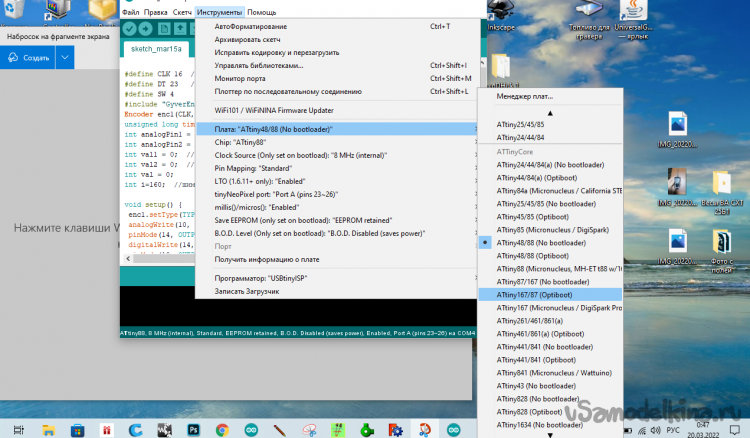Open Photoshop from the taskbar
The image size is (750, 438).
192,427
